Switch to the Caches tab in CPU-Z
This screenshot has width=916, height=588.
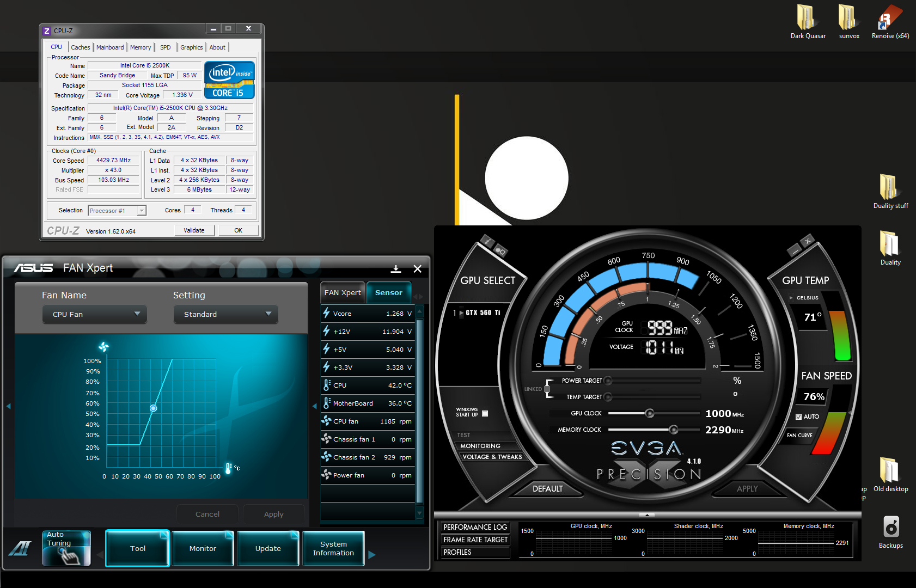click(x=81, y=47)
